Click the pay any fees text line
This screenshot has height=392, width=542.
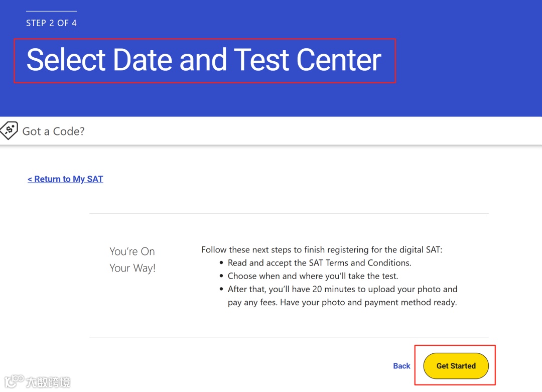tap(342, 303)
